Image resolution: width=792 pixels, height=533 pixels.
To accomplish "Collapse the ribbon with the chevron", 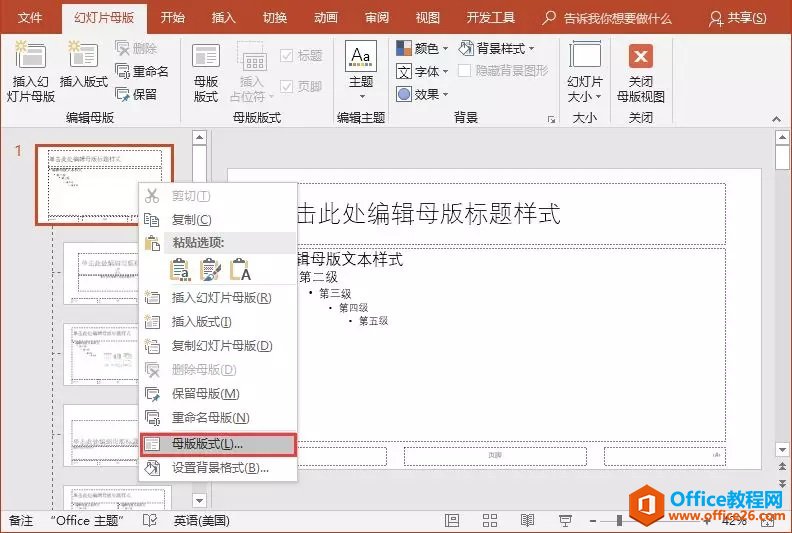I will pyautogui.click(x=776, y=119).
